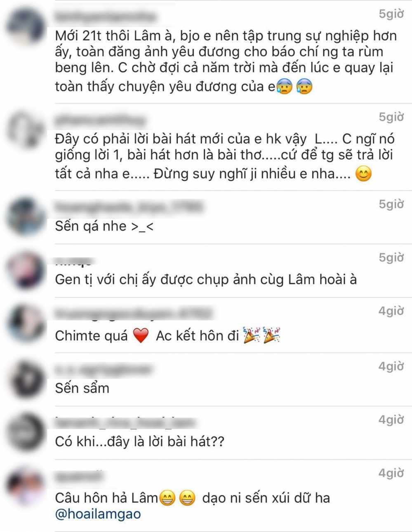The height and width of the screenshot is (532, 412).
Task: Tap avatar beside 'Sến sẩm' comment
Action: (x=26, y=379)
